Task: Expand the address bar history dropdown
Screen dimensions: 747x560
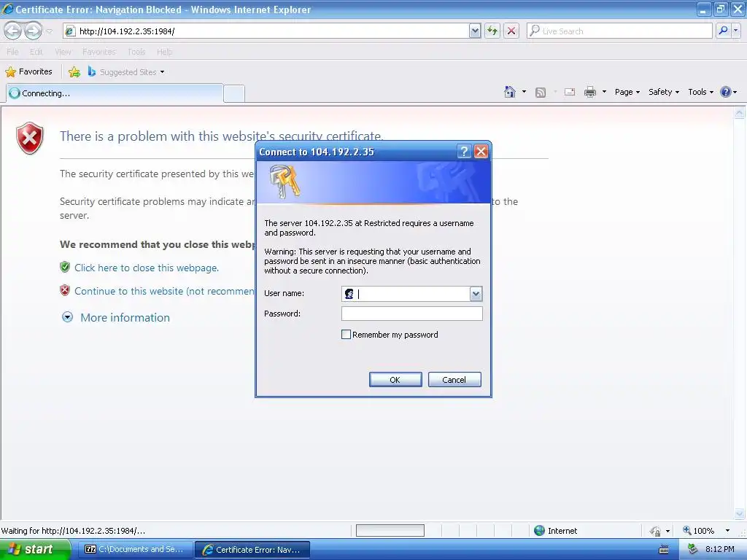Action: pyautogui.click(x=475, y=31)
